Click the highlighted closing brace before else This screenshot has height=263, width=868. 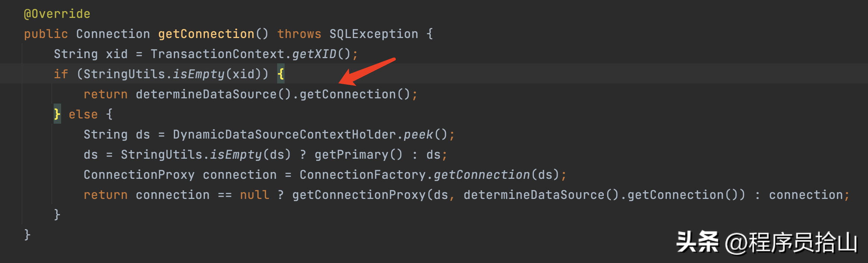tap(57, 114)
